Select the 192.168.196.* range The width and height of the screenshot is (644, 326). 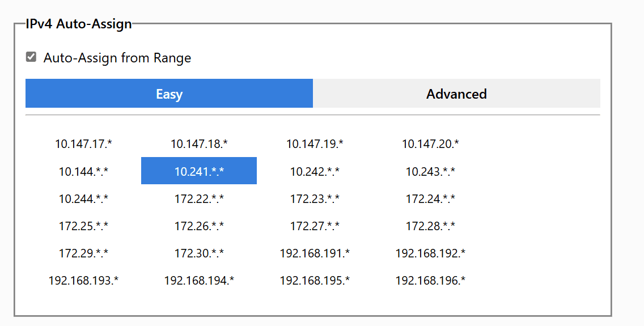(430, 280)
